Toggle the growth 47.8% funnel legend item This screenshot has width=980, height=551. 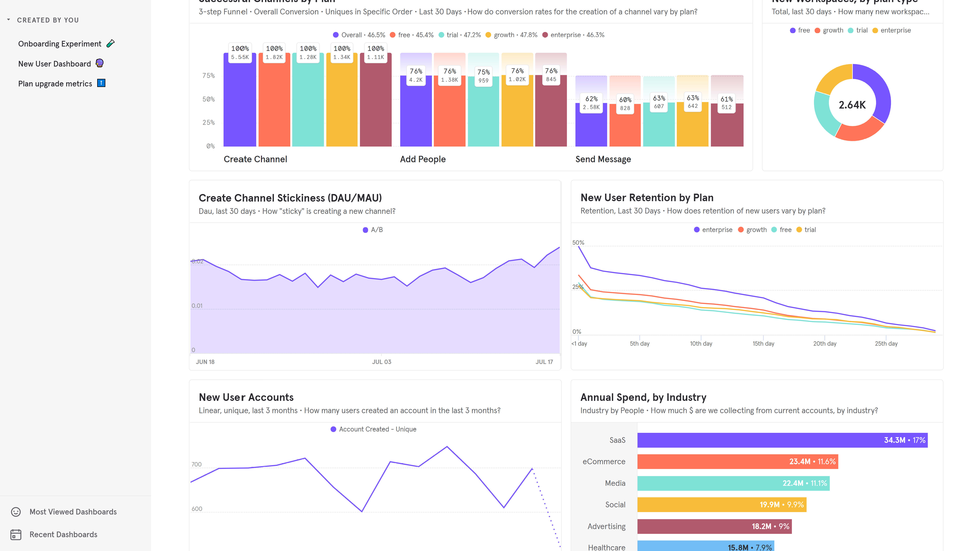511,35
